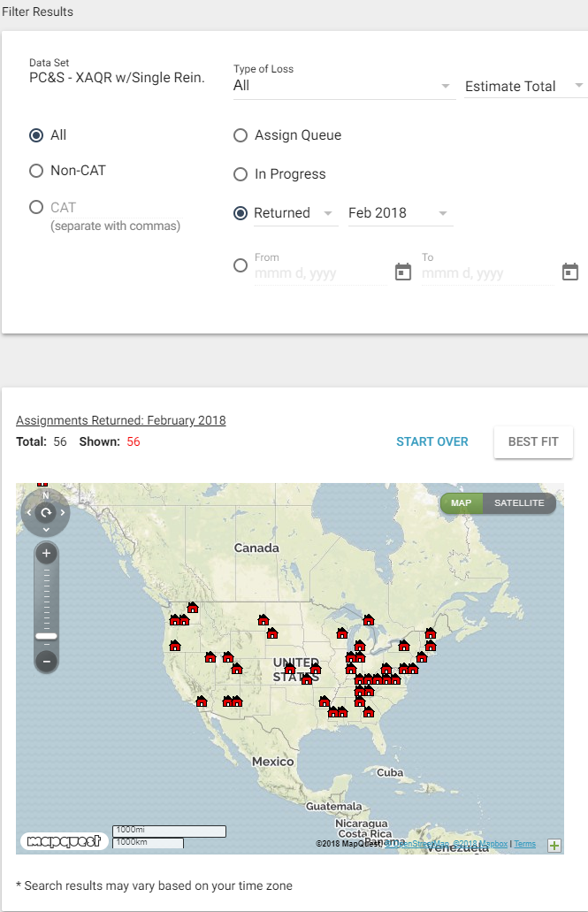Switch map to Satellite view
588x912 pixels.
519,503
